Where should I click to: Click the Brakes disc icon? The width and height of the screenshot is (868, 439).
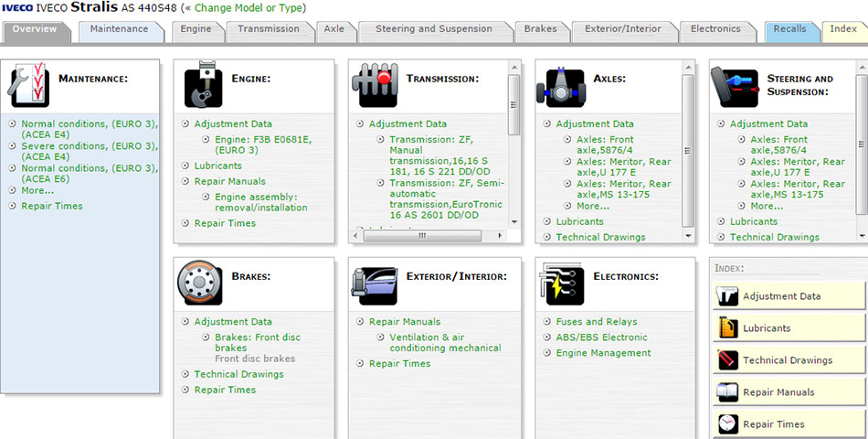point(200,283)
